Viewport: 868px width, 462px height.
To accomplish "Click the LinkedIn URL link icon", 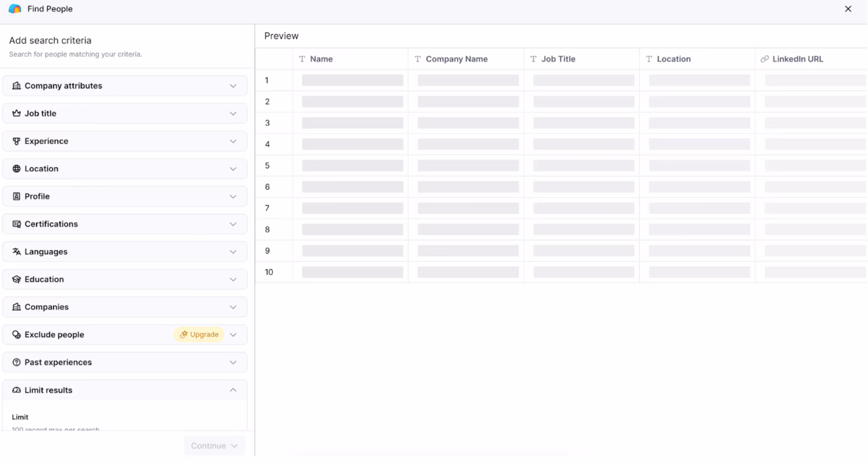I will tap(765, 59).
